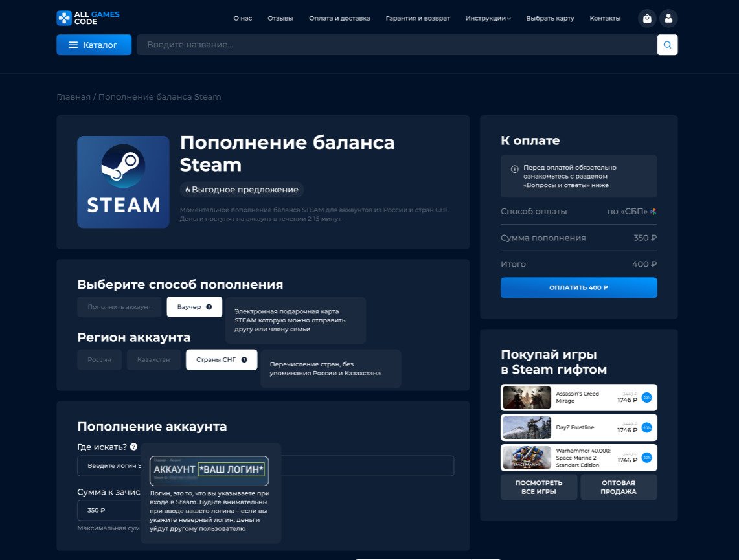Click help icon on Ваучер option
Screen dimensions: 739x560
tap(209, 307)
